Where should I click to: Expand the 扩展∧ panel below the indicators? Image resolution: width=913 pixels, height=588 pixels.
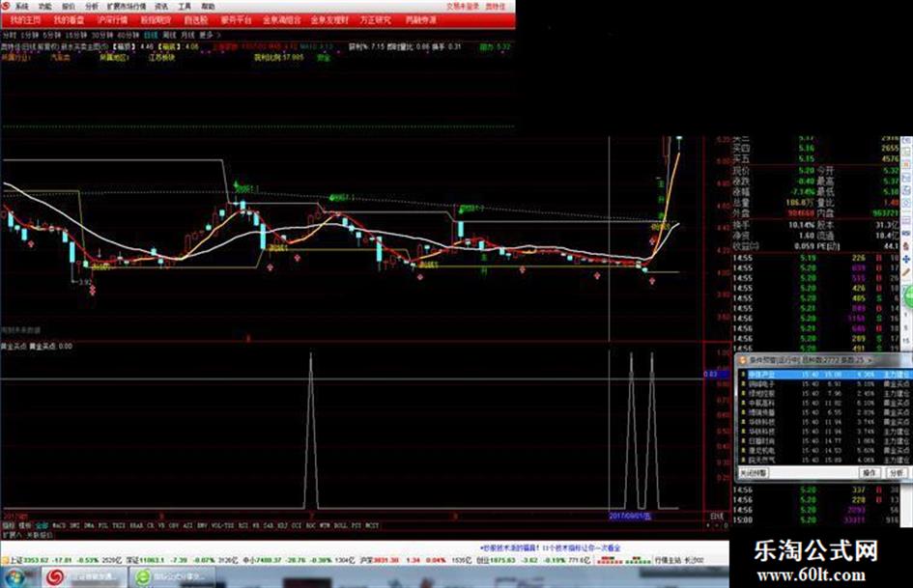[11, 534]
